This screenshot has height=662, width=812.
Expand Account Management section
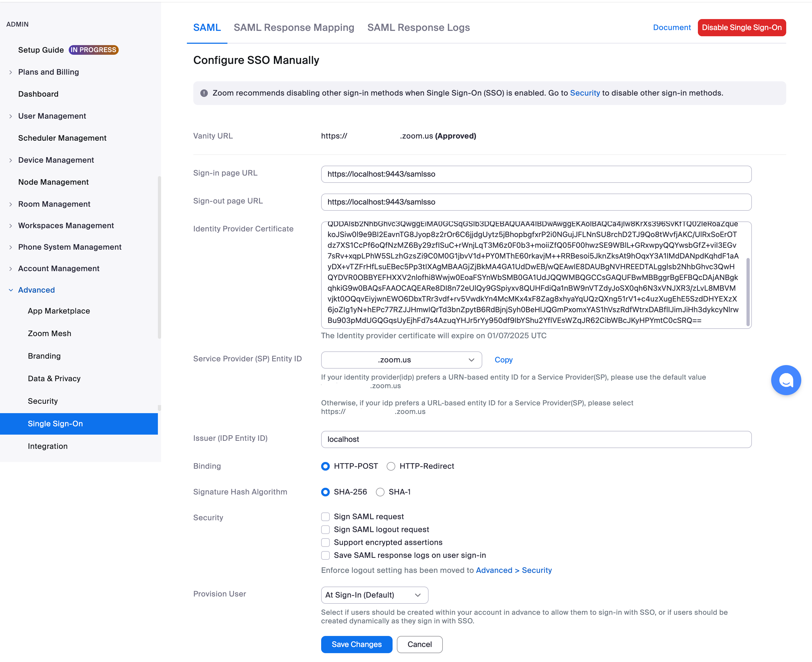pos(11,269)
